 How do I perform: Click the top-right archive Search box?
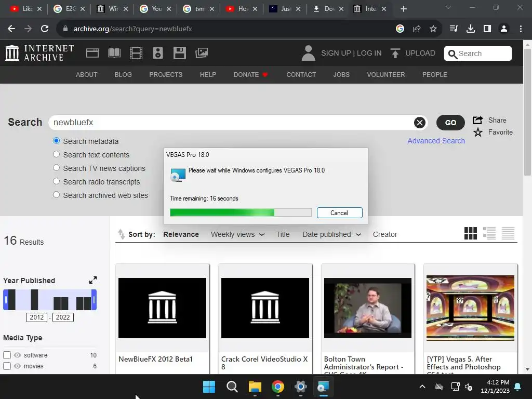(478, 54)
